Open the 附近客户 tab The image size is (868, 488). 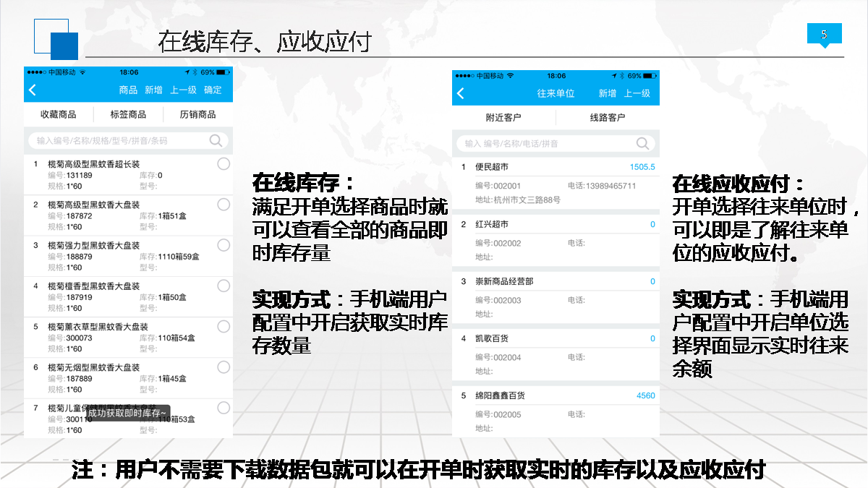click(x=503, y=117)
